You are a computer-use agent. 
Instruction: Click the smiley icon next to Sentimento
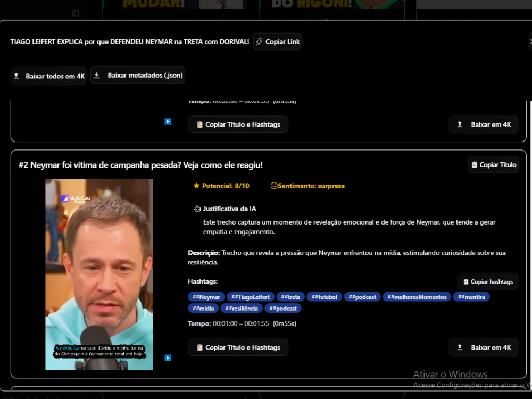[x=273, y=186]
